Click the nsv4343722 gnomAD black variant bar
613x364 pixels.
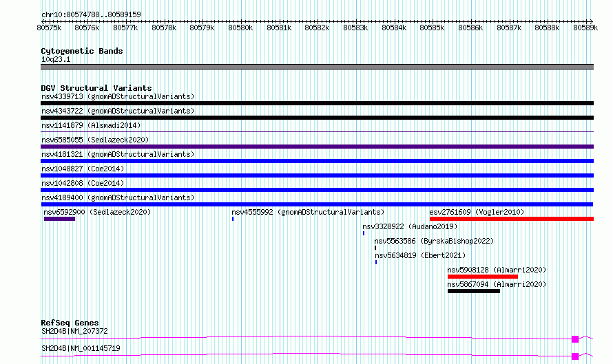pos(317,118)
